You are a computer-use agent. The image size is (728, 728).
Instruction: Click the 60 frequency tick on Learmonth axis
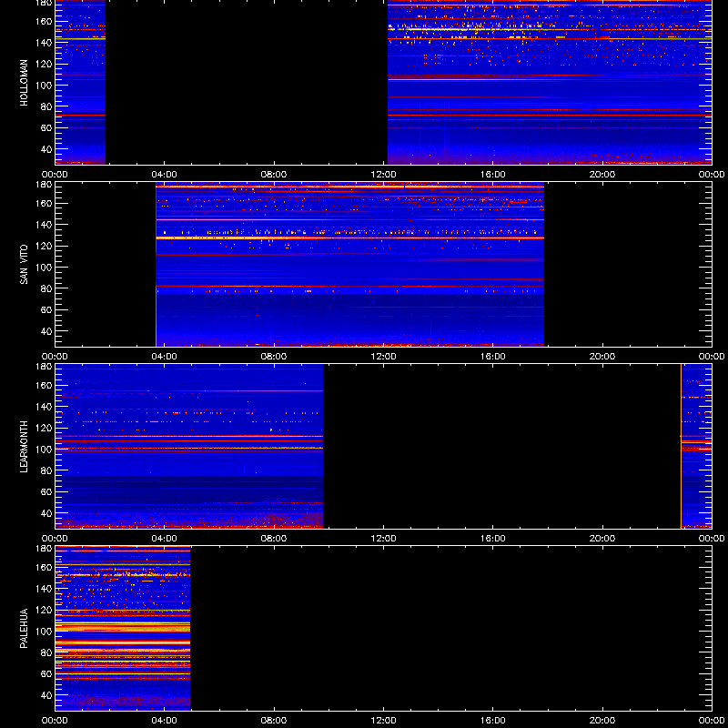click(47, 492)
